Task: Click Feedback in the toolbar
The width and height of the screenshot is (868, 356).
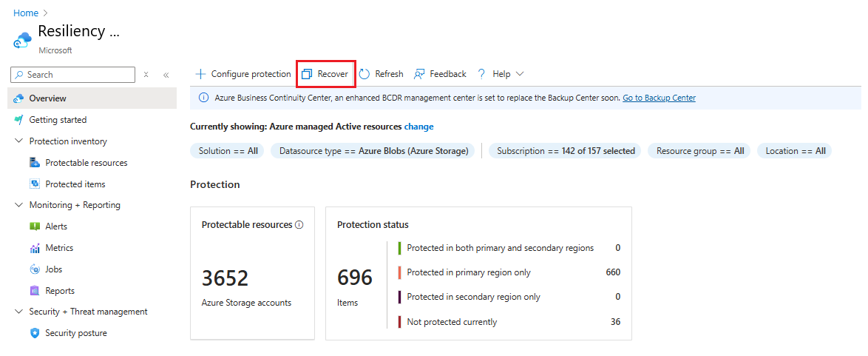Action: (440, 74)
